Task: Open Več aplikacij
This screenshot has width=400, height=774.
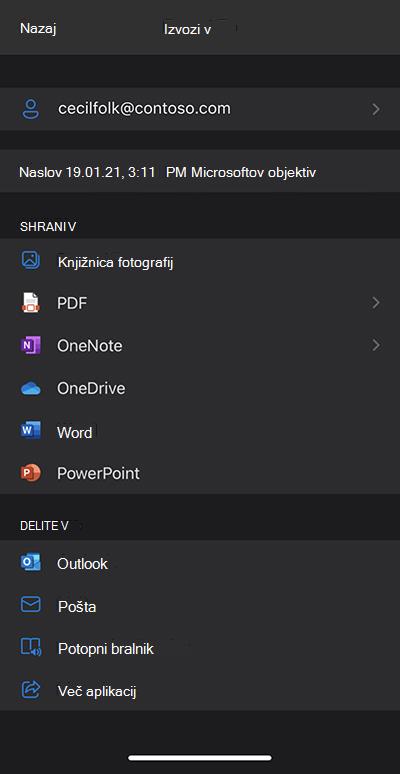Action: coord(200,691)
